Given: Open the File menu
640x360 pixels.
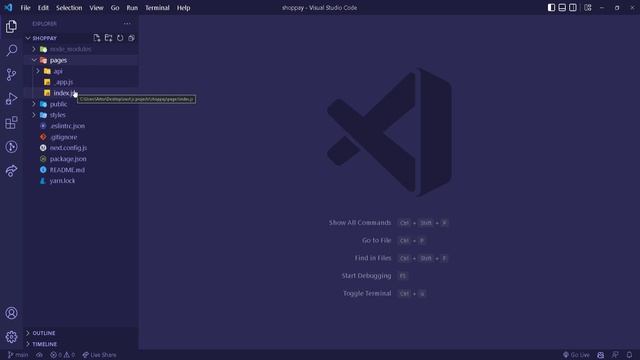Looking at the screenshot, I should click(x=25, y=8).
